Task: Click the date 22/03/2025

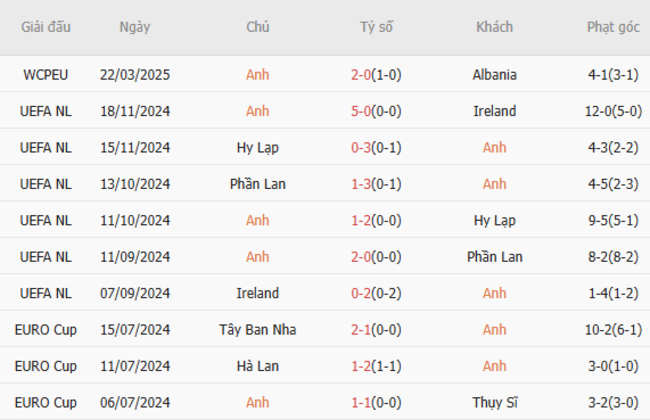Action: coord(135,75)
